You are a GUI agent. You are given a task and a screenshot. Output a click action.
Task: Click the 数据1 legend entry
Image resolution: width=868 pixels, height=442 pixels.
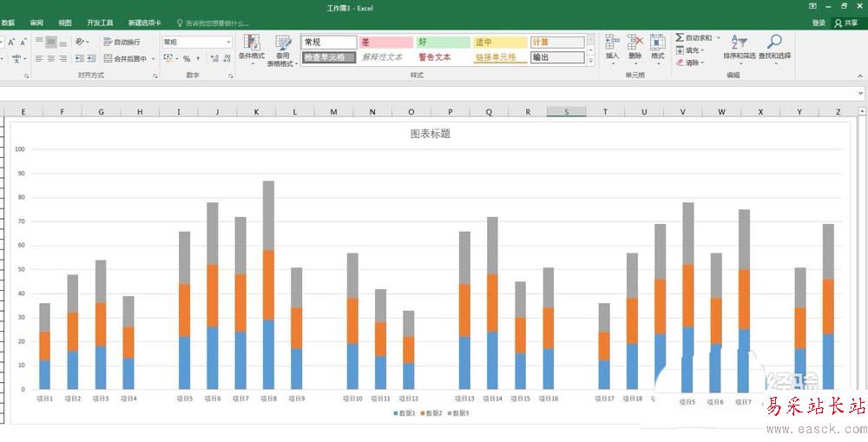pyautogui.click(x=404, y=413)
